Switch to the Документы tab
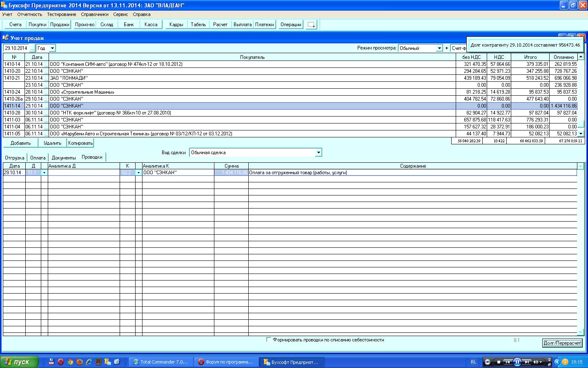 point(64,157)
